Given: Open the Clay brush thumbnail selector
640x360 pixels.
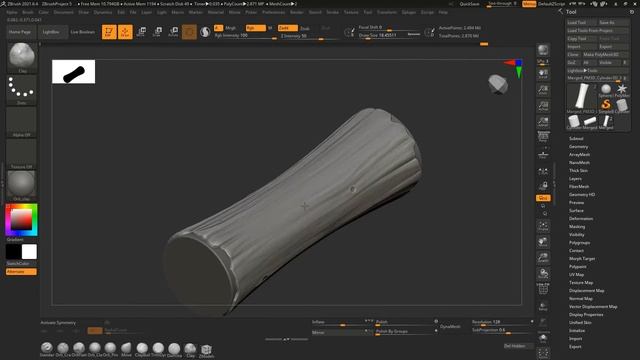Looking at the screenshot, I should coord(22,58).
